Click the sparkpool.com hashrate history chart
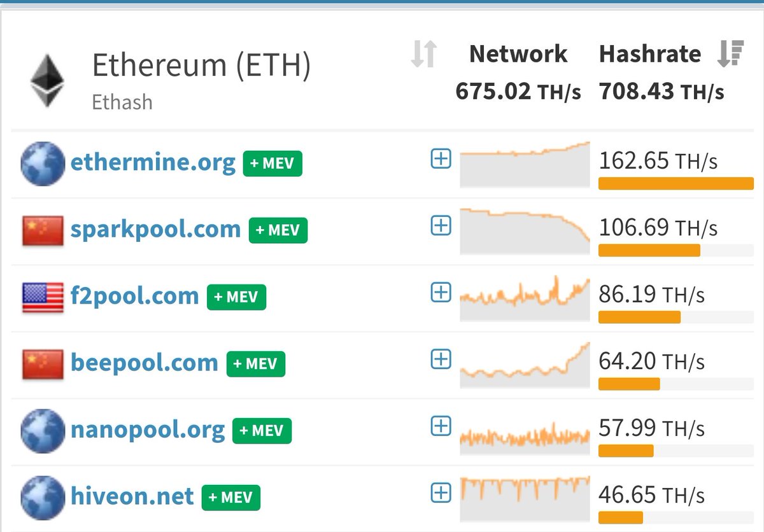This screenshot has width=764, height=532. click(525, 231)
